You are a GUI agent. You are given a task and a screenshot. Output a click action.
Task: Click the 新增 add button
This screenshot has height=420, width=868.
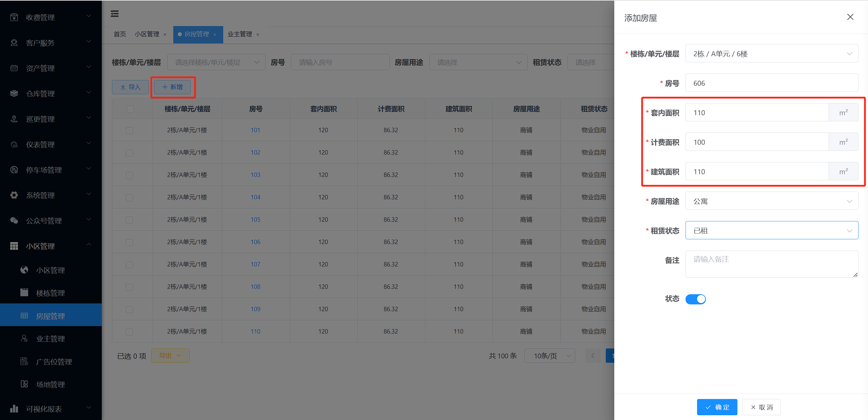coord(172,87)
